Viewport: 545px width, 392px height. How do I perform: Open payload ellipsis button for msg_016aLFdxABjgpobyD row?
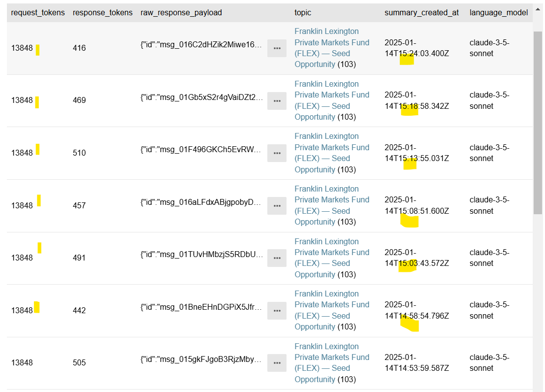[277, 206]
